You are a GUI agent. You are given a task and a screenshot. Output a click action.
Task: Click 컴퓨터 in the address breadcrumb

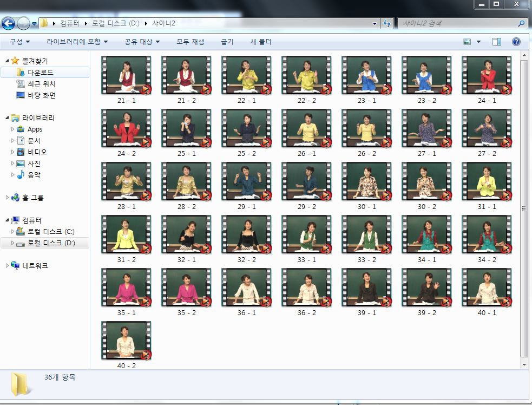(70, 23)
